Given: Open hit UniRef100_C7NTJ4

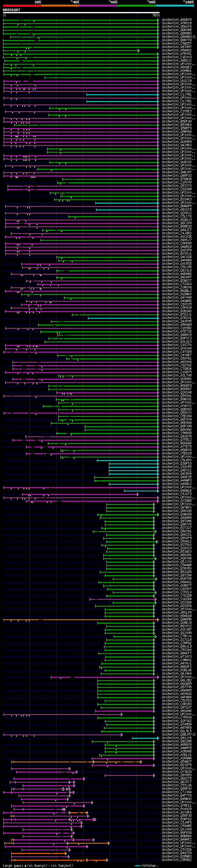Looking at the screenshot, I should (177, 636).
